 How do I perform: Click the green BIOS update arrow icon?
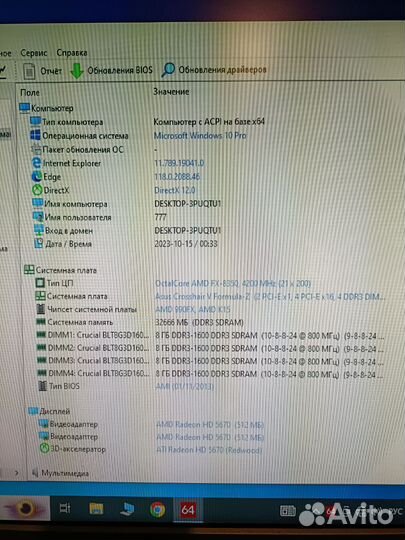point(77,71)
